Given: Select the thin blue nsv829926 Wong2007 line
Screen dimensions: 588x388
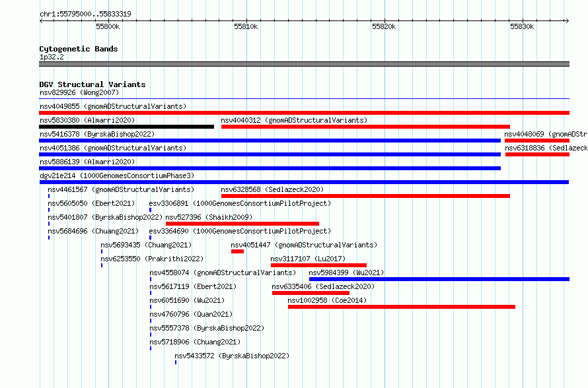Looking at the screenshot, I should coord(304,99).
